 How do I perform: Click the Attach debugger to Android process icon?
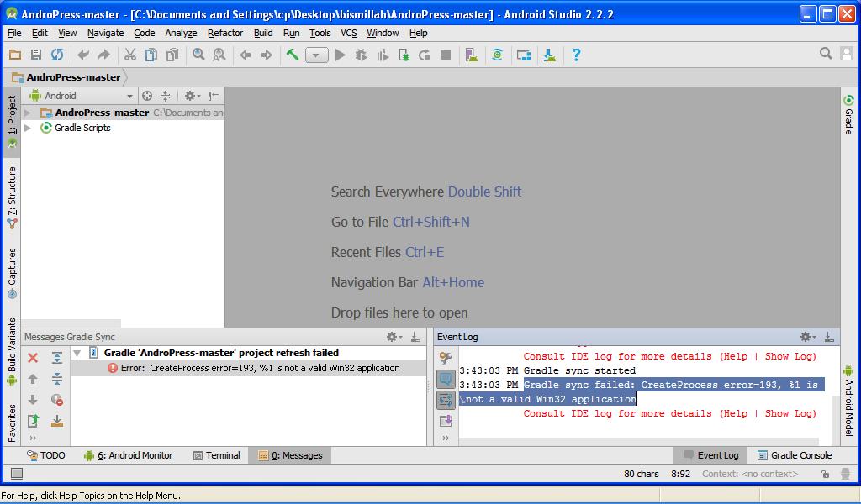click(404, 55)
